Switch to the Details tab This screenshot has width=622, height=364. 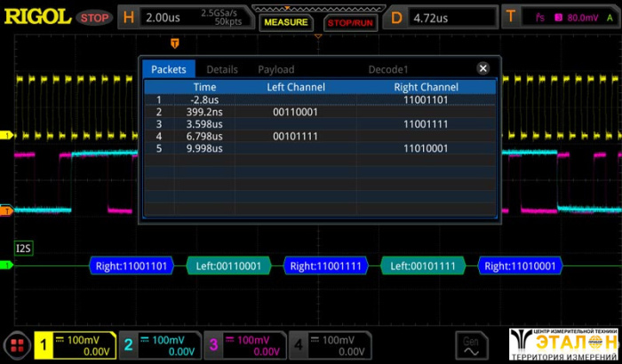tap(222, 69)
